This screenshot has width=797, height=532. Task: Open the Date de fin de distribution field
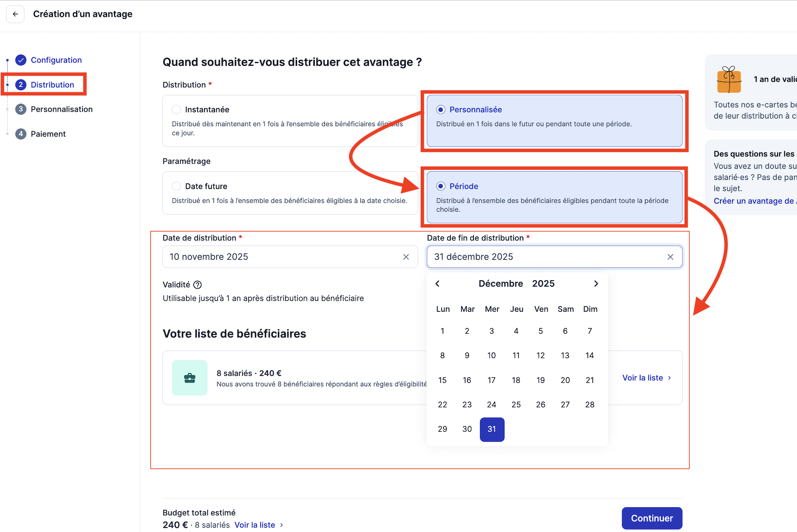pos(554,257)
